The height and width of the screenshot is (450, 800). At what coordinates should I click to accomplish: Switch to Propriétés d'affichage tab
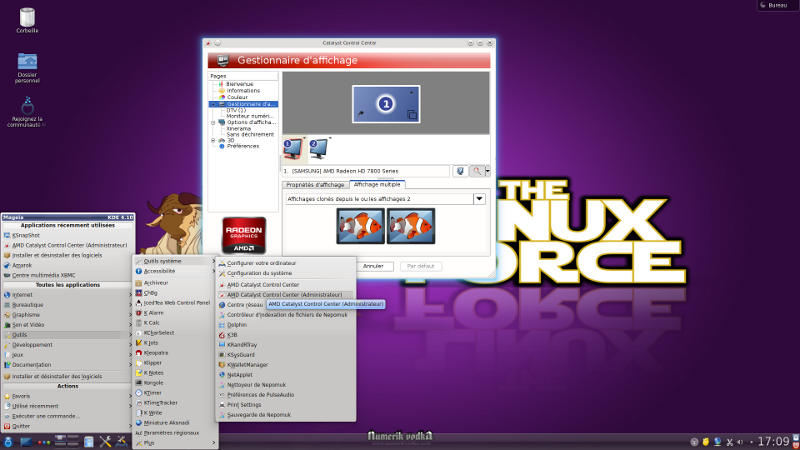click(x=315, y=185)
